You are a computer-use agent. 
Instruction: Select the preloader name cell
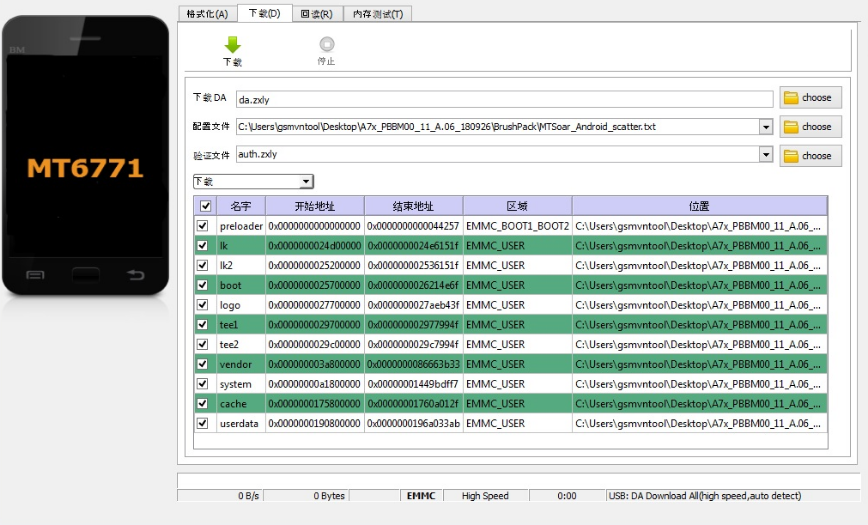pyautogui.click(x=241, y=226)
